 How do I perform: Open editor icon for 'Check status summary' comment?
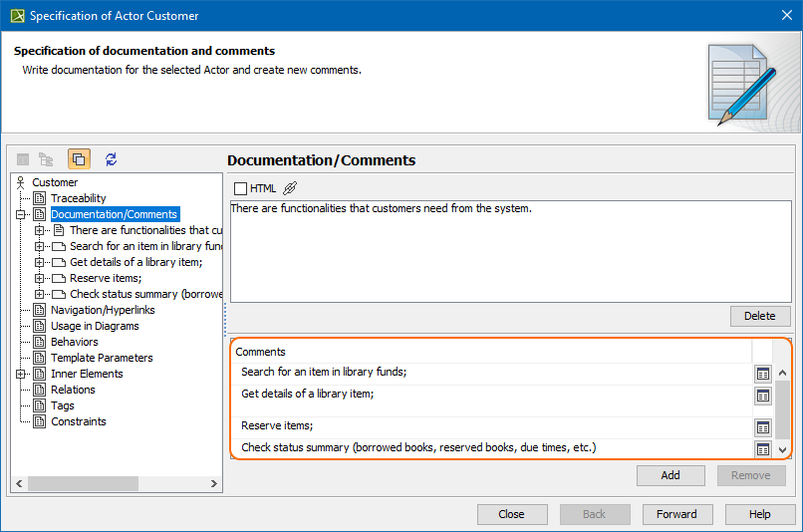click(x=762, y=449)
